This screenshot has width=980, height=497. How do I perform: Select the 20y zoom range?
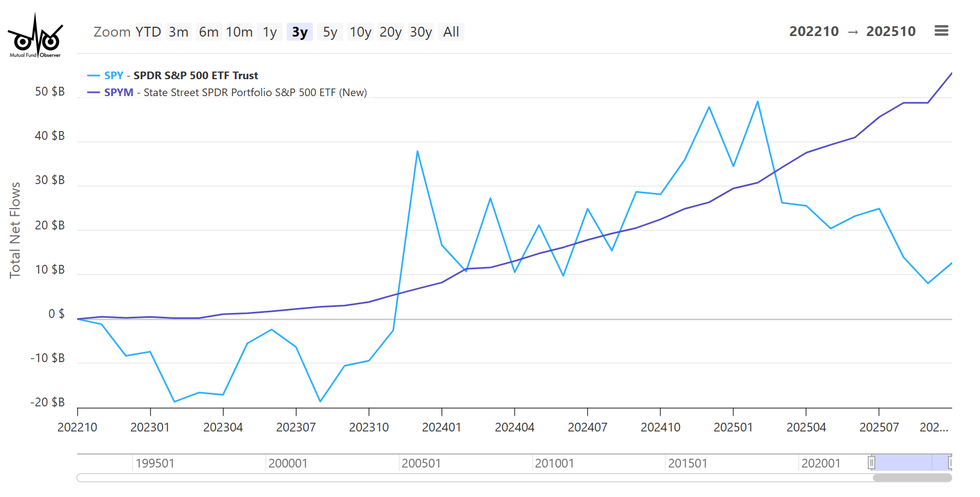click(390, 32)
